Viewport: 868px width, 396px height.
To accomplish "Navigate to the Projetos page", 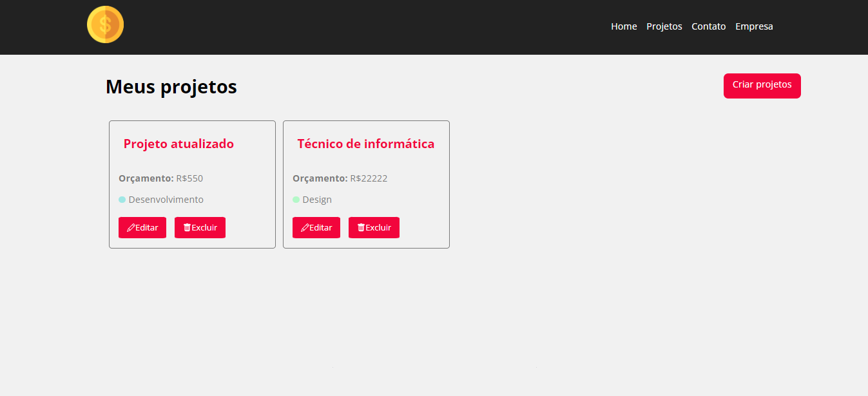I will click(664, 26).
